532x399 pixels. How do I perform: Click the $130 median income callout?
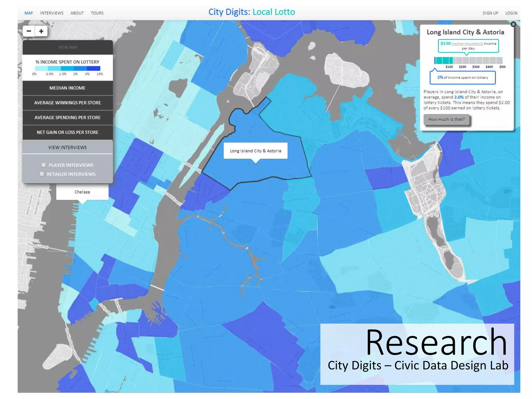(468, 46)
